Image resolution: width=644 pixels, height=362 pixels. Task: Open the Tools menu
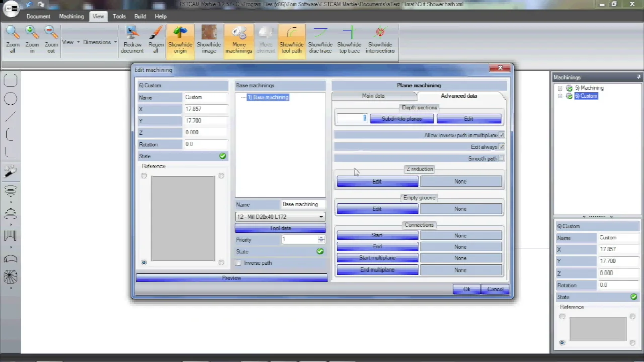(x=119, y=16)
